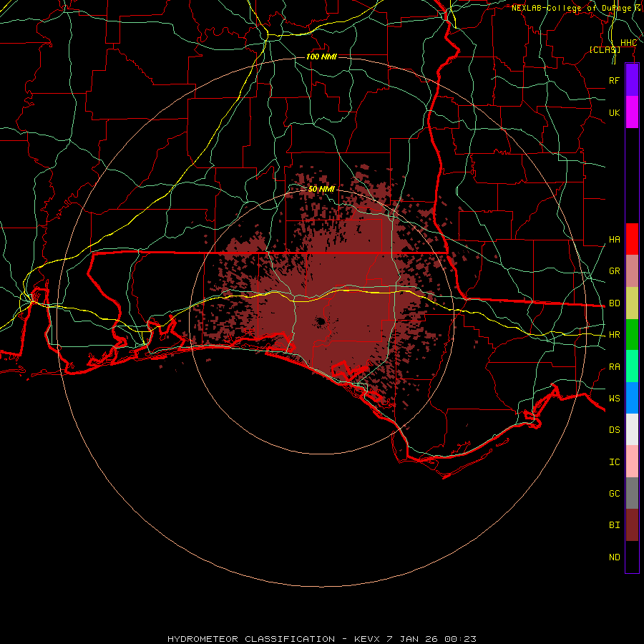Click the white DS dry snow swatch
Viewport: 644px width, 644px height.
point(632,429)
